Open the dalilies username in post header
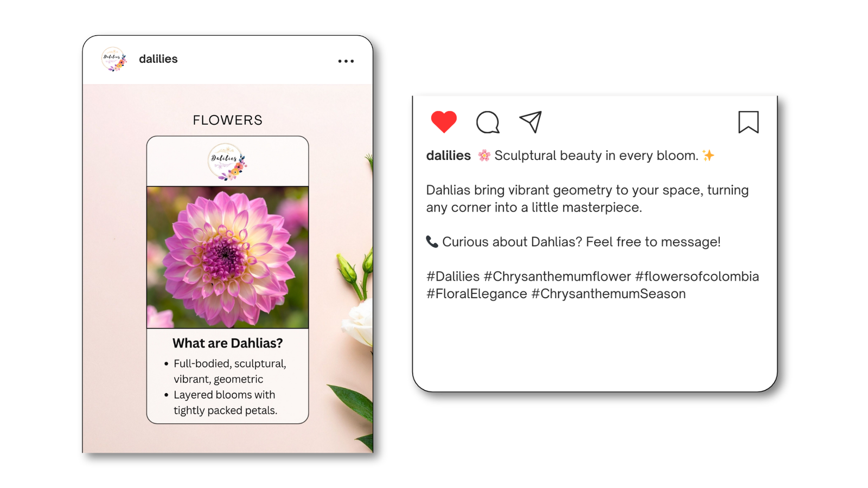868x488 pixels. 158,59
